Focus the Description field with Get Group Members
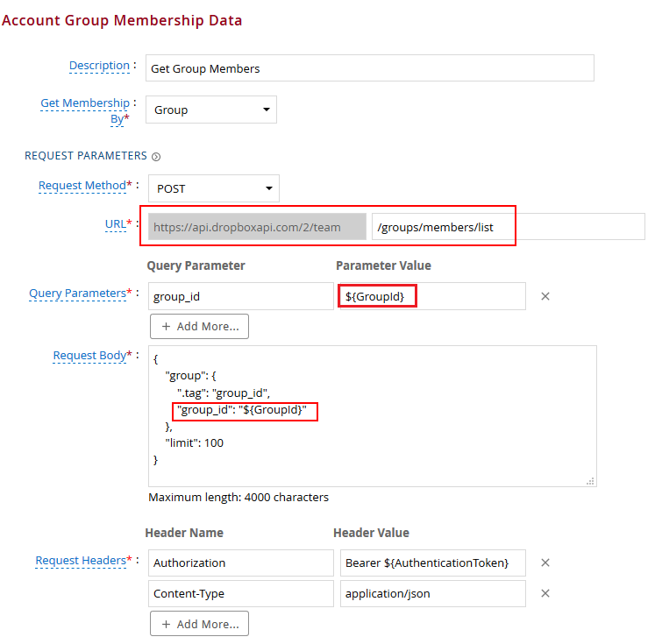Viewport: 655px width, 644px height. (x=369, y=68)
